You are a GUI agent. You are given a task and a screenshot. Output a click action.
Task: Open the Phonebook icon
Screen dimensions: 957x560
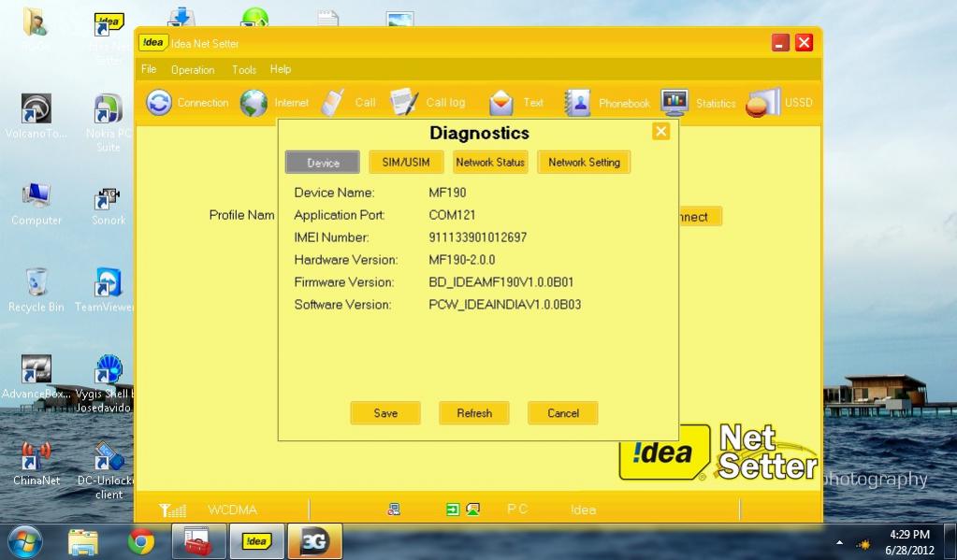coord(577,103)
